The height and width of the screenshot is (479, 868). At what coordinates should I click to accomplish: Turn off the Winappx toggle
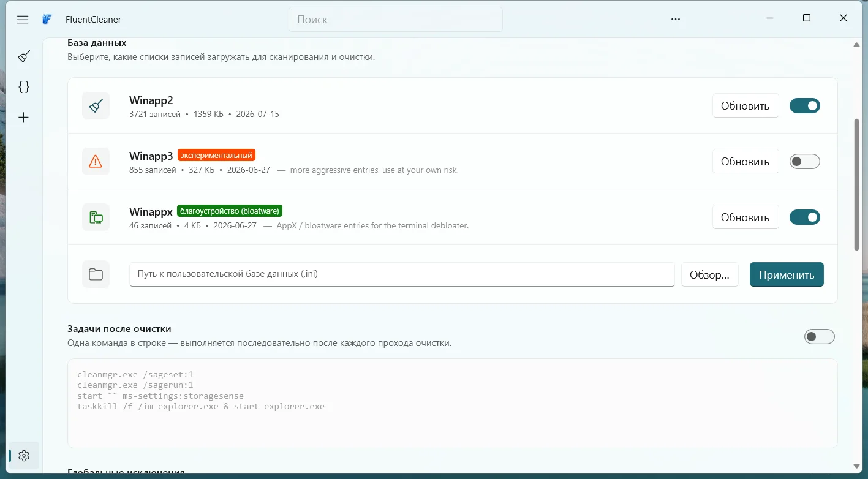804,217
